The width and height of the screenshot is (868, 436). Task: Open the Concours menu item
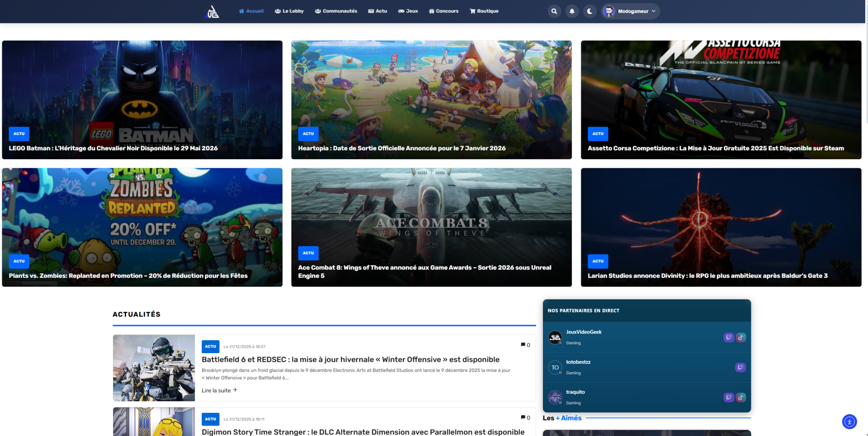tap(443, 11)
